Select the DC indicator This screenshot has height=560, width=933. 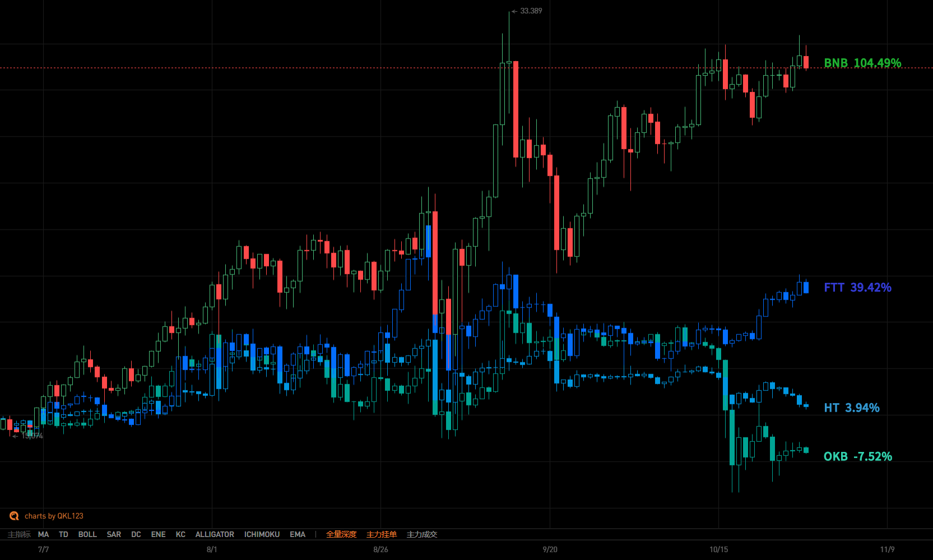click(x=136, y=534)
